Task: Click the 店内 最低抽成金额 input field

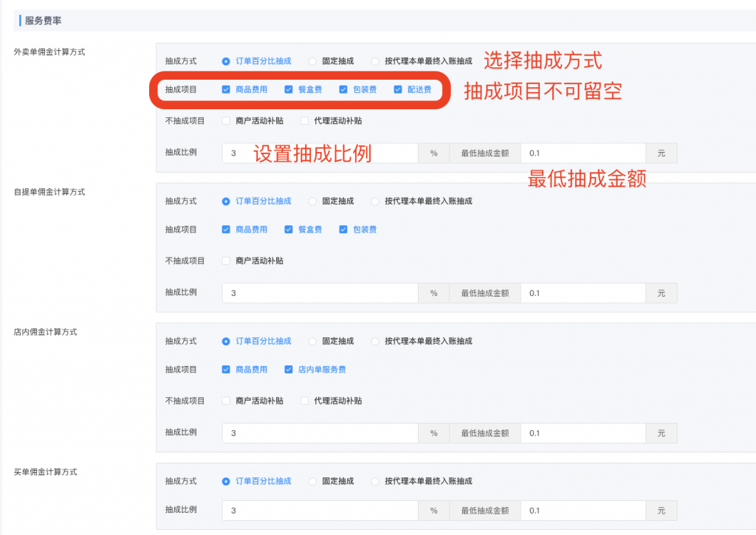Action: (x=583, y=433)
